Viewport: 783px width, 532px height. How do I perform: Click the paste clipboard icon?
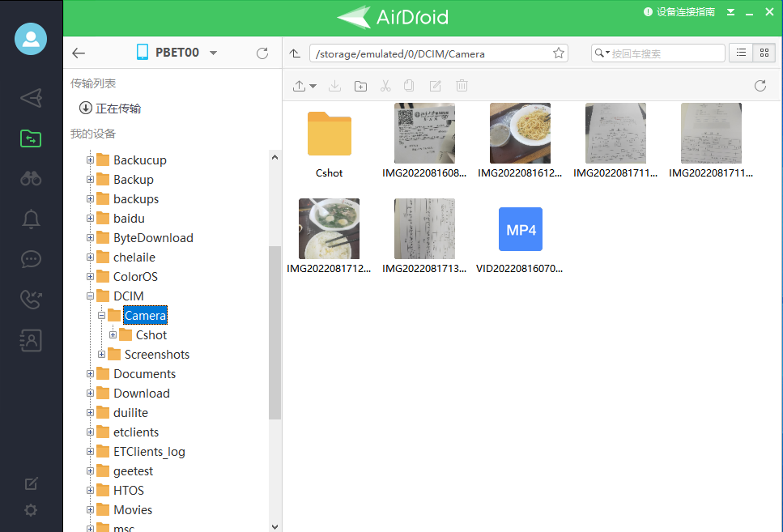click(x=409, y=85)
